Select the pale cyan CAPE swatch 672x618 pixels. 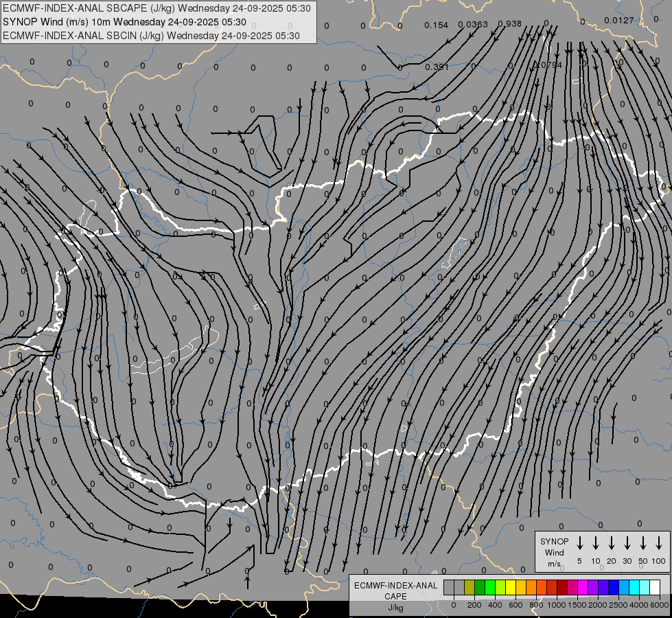point(644,587)
